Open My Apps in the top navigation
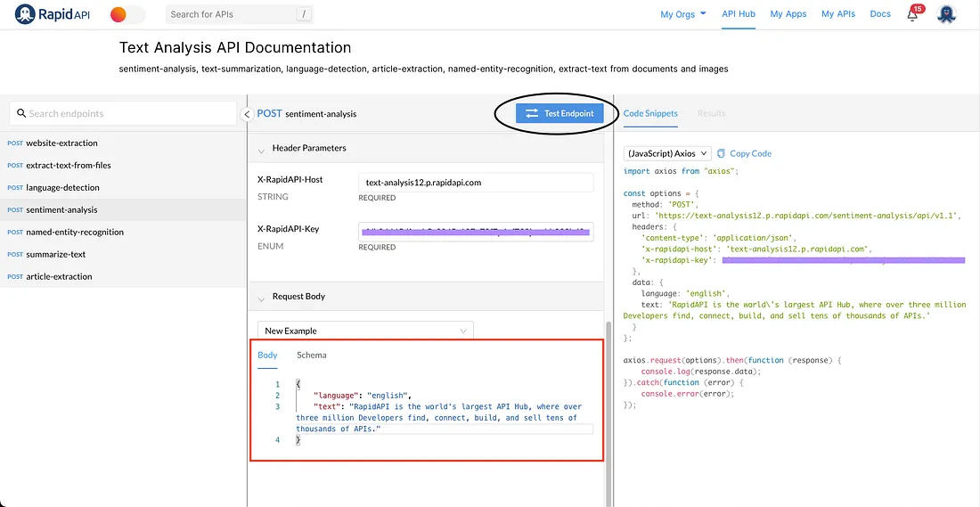The height and width of the screenshot is (507, 980). click(788, 13)
